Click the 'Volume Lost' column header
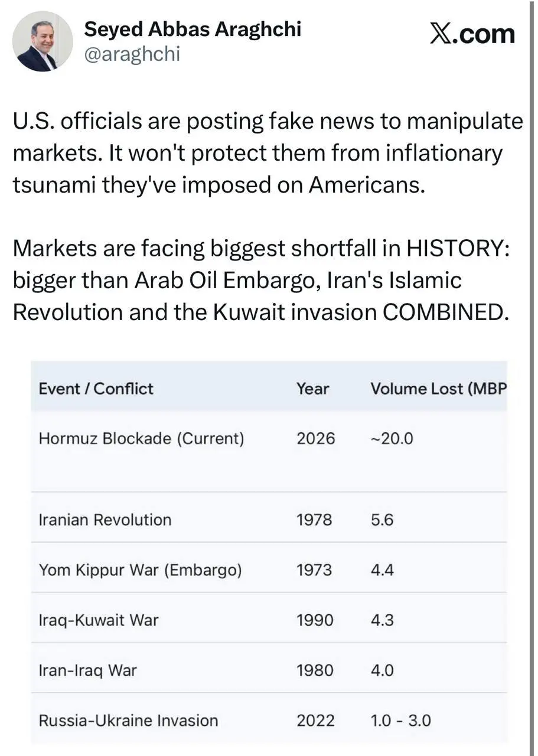 pyautogui.click(x=437, y=389)
